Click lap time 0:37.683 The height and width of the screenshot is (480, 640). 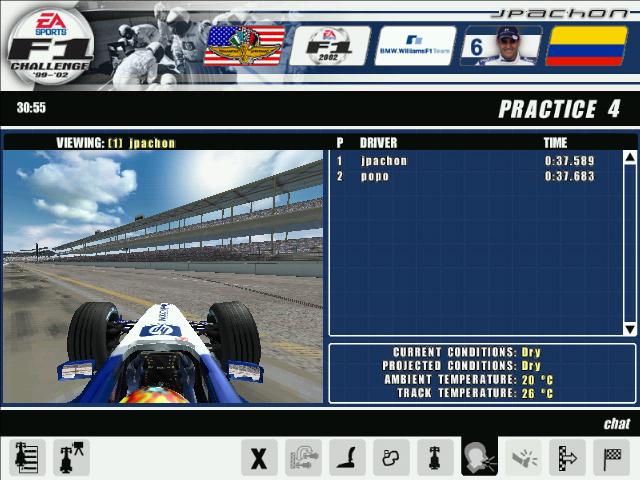pyautogui.click(x=569, y=176)
